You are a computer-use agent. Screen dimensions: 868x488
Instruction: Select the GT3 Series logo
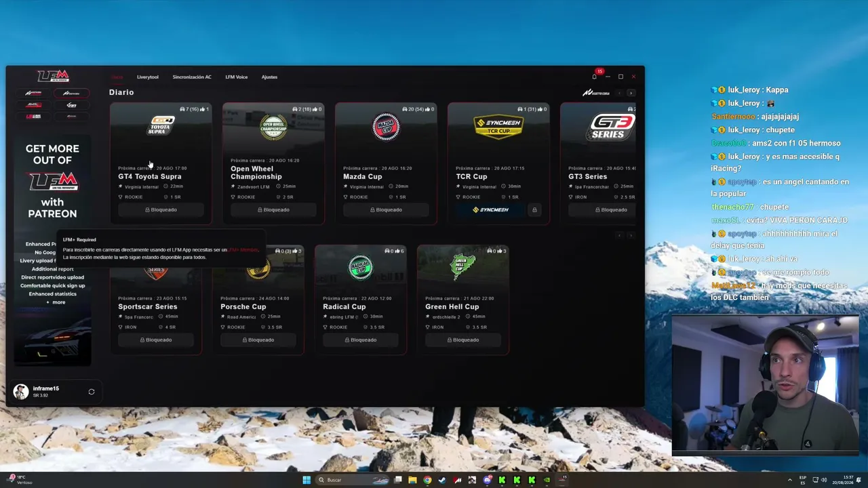pos(612,126)
